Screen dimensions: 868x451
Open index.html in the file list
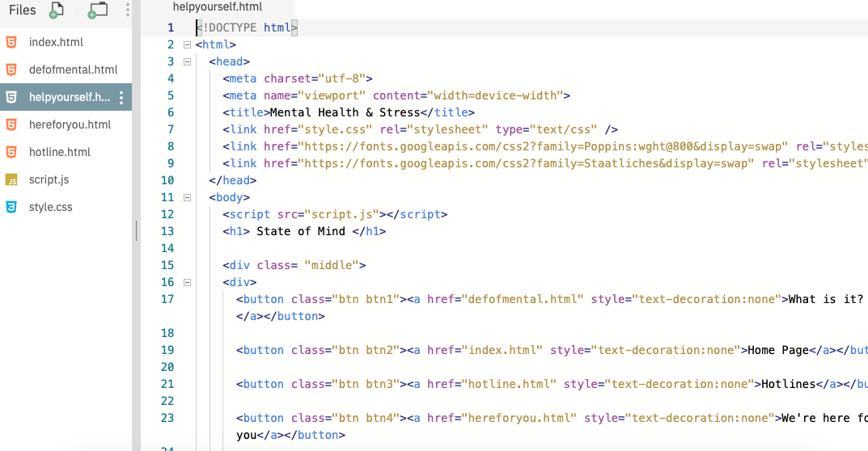56,42
